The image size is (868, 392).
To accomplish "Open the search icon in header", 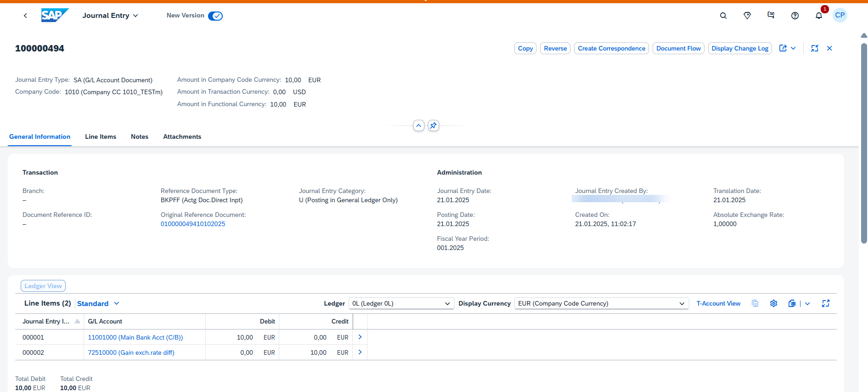I will point(723,16).
